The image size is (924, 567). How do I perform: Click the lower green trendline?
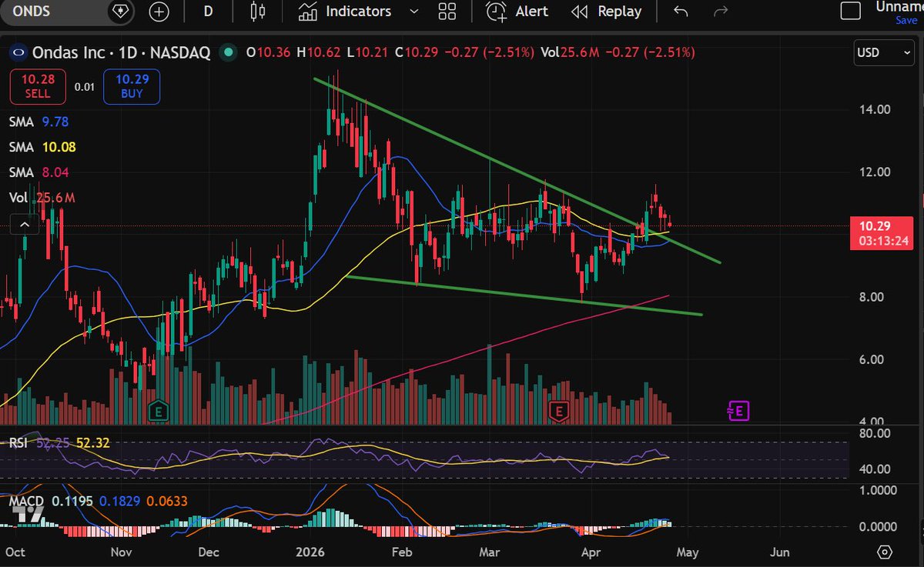click(524, 295)
